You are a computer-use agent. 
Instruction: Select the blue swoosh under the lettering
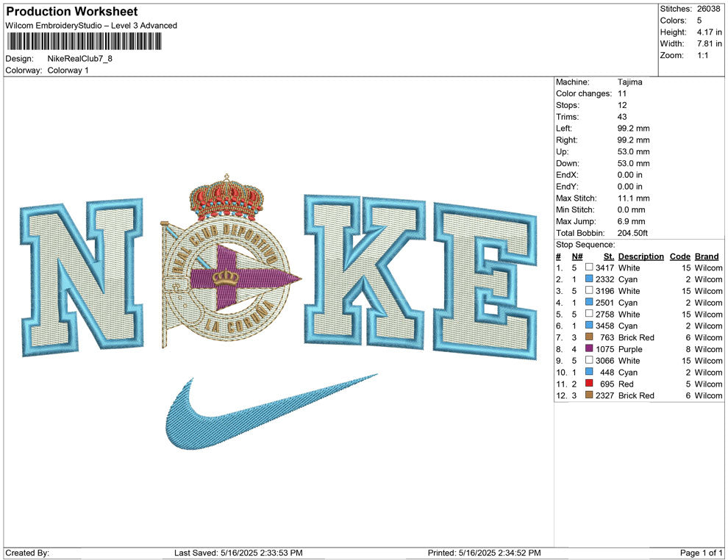271,412
